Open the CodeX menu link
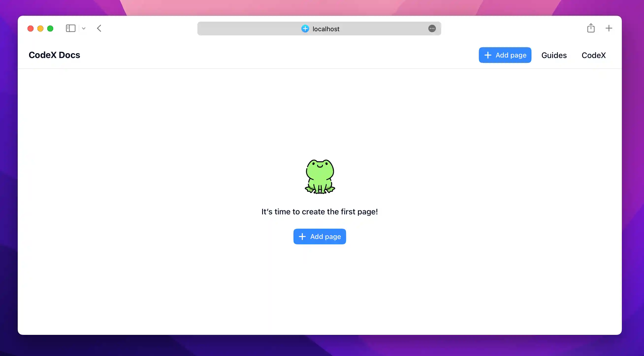This screenshot has width=644, height=356. coord(594,55)
